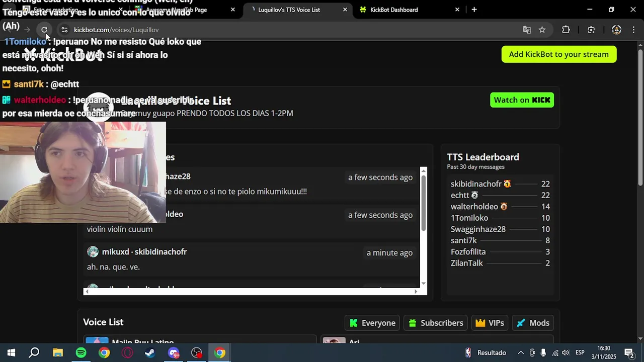Viewport: 644px width, 362px height.
Task: Click the NBA Resultado taskbar widget
Action: tap(486, 352)
